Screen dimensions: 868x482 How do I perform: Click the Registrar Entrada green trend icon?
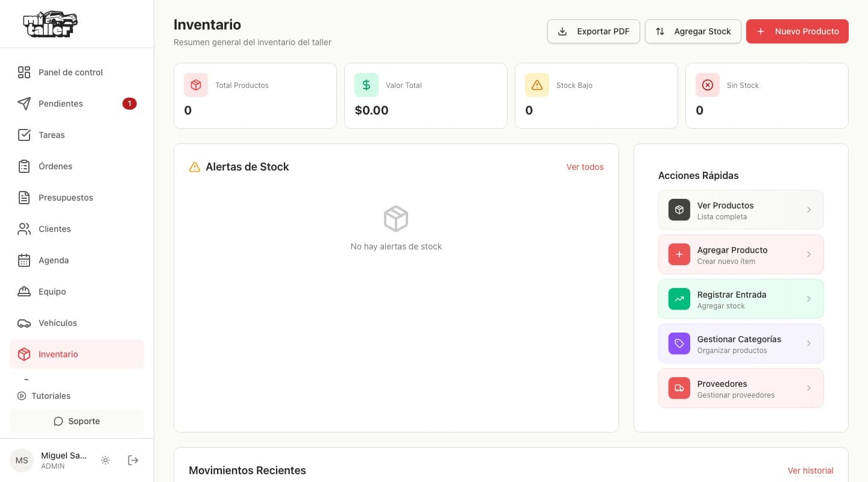(679, 299)
